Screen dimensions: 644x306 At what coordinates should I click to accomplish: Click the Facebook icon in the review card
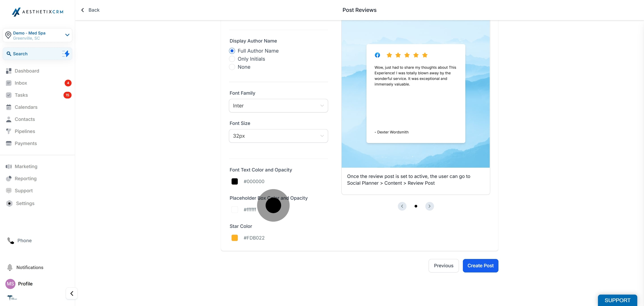(x=377, y=55)
